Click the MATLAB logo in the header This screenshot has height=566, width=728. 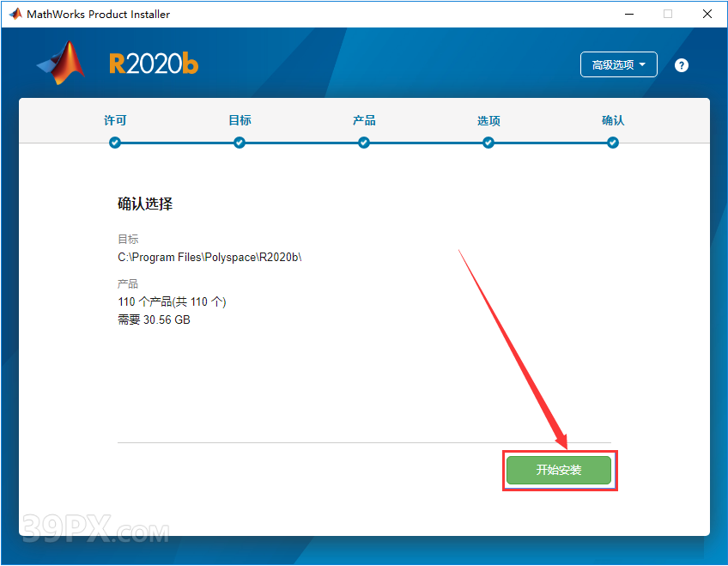coord(61,63)
